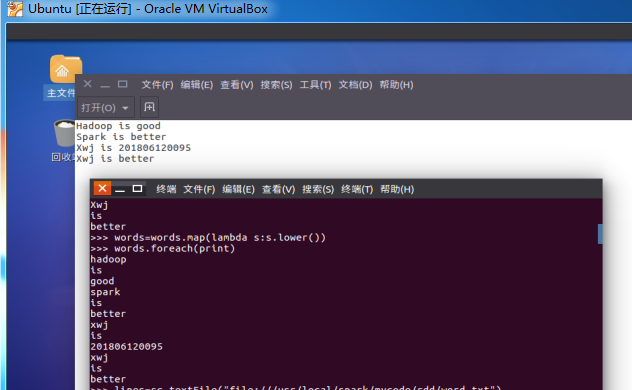
Task: Close the terminal window using the orange X
Action: coord(102,188)
